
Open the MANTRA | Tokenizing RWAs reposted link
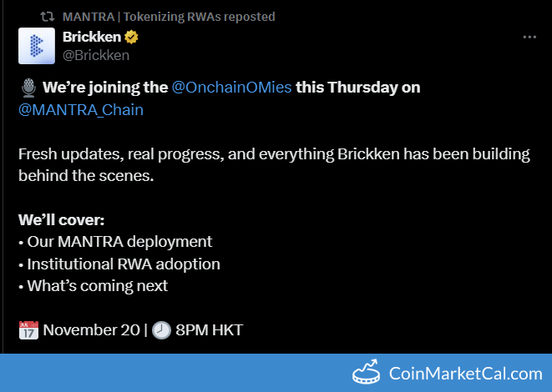click(169, 17)
